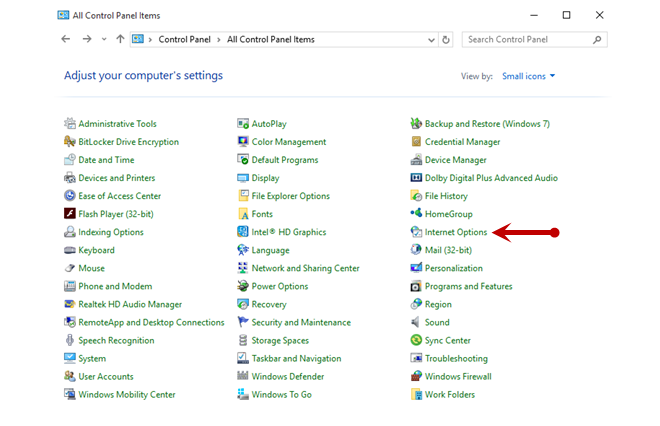
Task: Click the AutoPlay icon
Action: tap(243, 123)
